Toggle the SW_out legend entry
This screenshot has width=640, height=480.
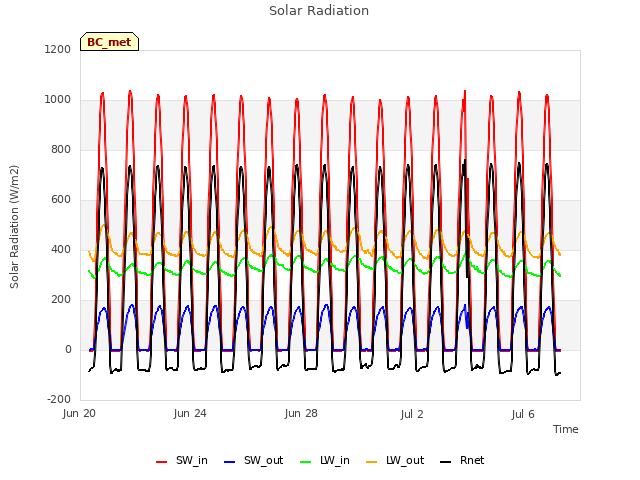point(253,461)
